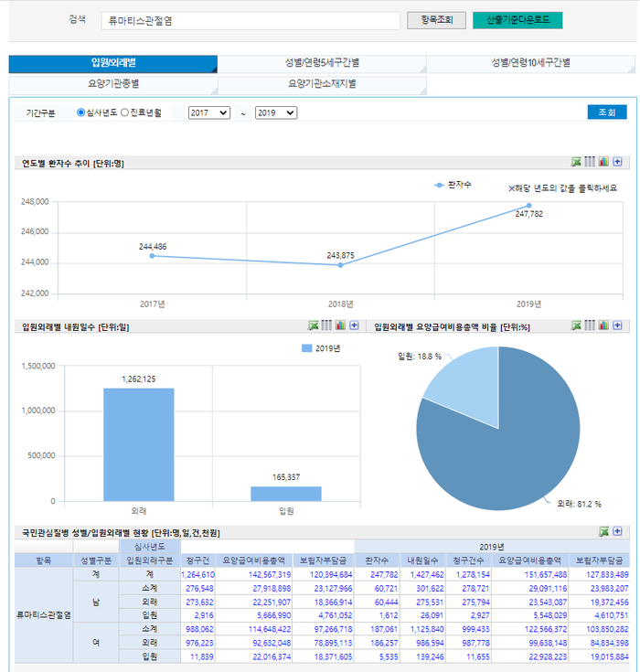This screenshot has width=640, height=672.
Task: Expand the 입원외래별 내원일수 panel with the plus icon
Action: 354,325
